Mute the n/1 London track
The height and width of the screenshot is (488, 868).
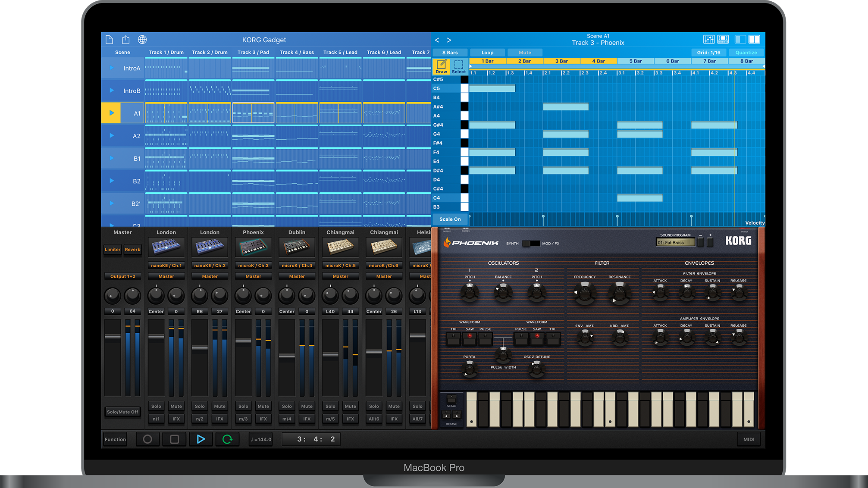tap(176, 406)
